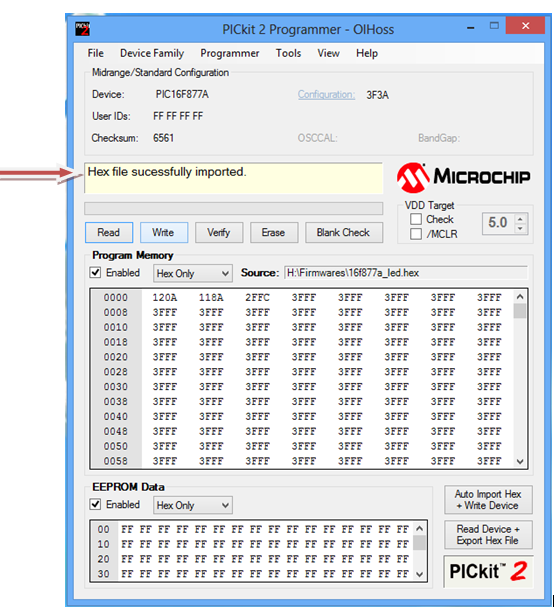554x608 pixels.
Task: Click the Microchip logo
Action: tap(463, 178)
